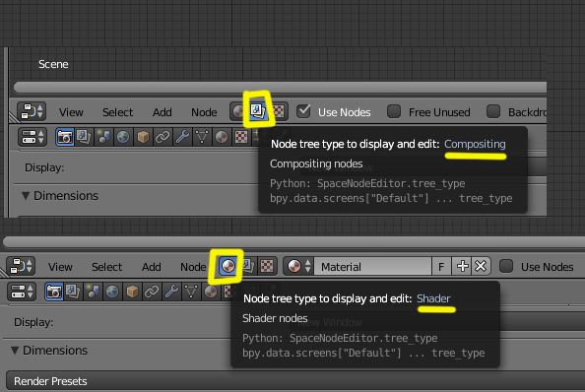585x392 pixels.
Task: Open Modifiers wrench tab below the Material header
Action: (x=171, y=292)
